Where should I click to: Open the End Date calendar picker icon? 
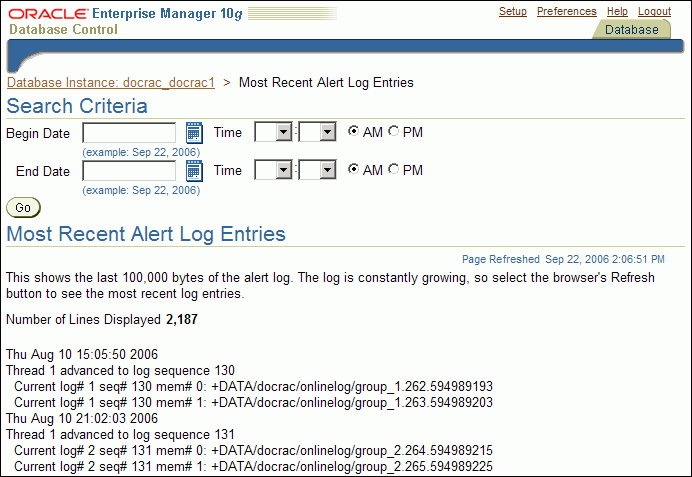click(x=194, y=171)
